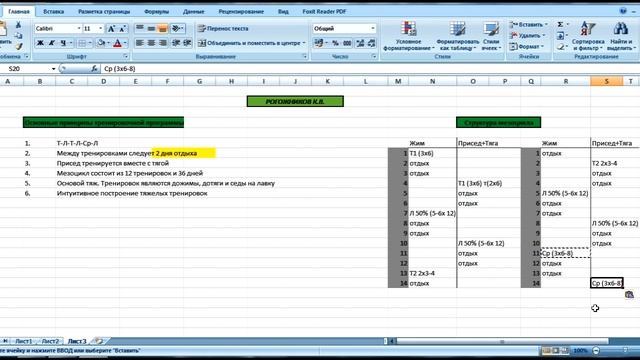The height and width of the screenshot is (360, 640).
Task: Open the Foxit Reader PDF tab
Action: pyautogui.click(x=324, y=11)
